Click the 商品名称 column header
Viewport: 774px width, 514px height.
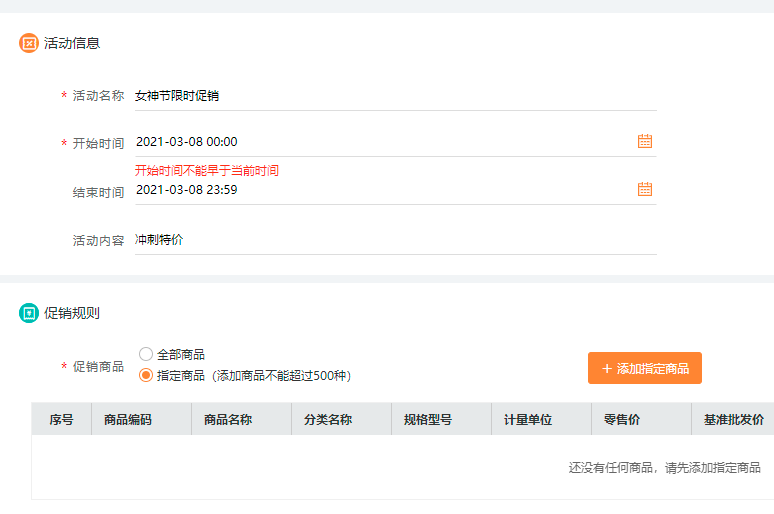coord(228,420)
